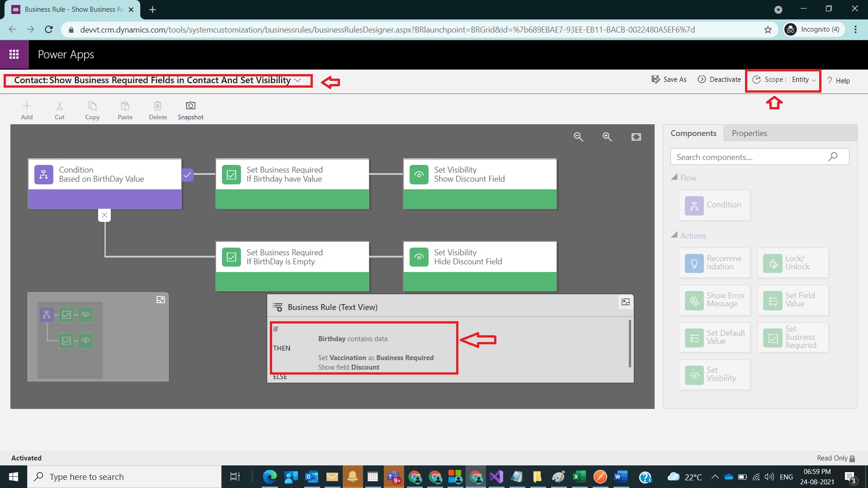Viewport: 868px width, 488px height.
Task: Click the Save As button
Action: click(669, 80)
